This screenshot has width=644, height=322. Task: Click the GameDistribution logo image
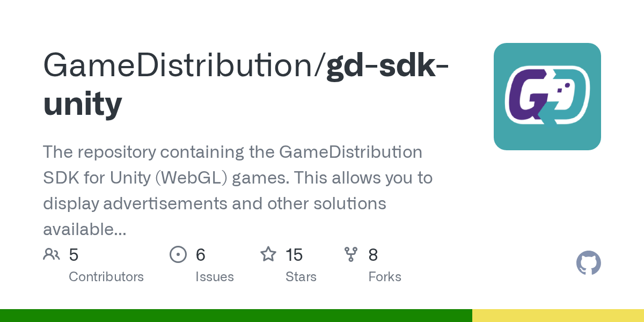coord(547,97)
